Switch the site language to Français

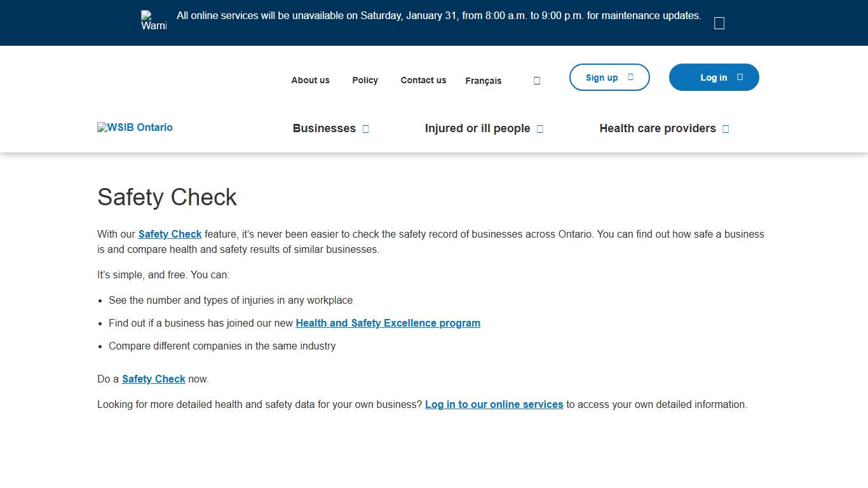click(483, 81)
